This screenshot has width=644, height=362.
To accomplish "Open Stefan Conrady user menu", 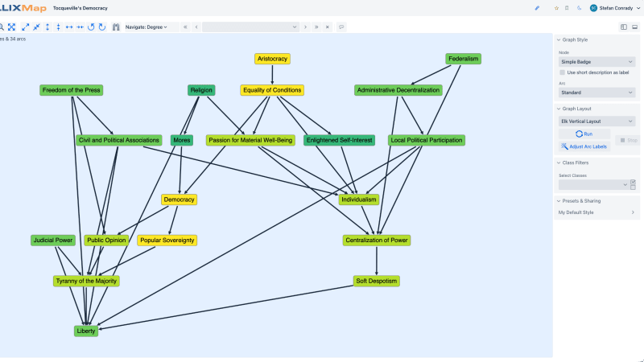I will pos(615,8).
